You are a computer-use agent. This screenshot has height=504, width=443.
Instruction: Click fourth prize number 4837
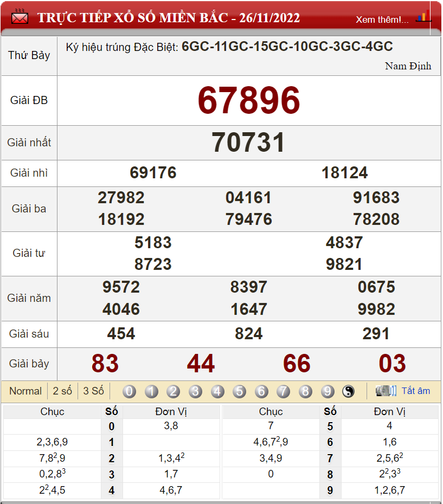[x=344, y=243]
